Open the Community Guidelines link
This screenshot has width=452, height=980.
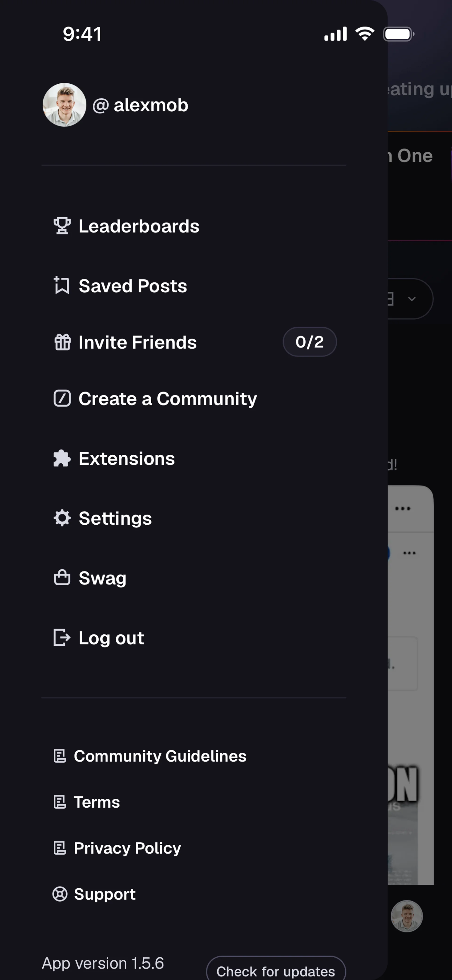click(160, 756)
